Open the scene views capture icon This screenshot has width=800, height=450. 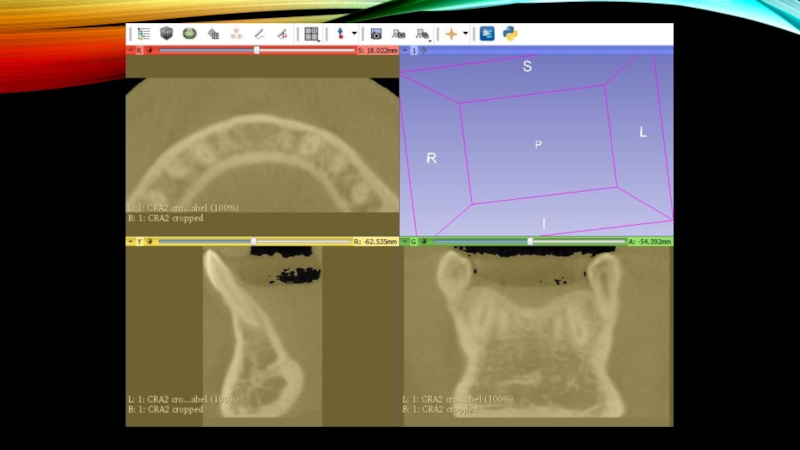coord(398,34)
